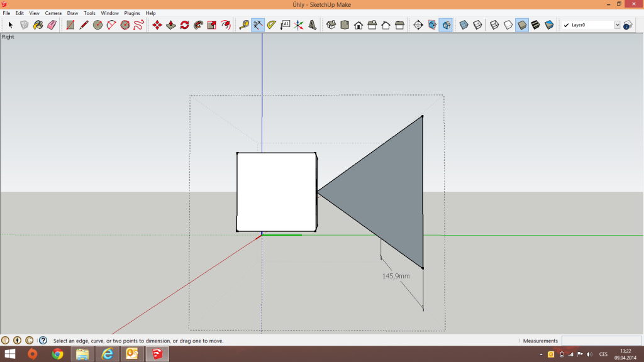Select the Circle drawing tool
Image resolution: width=644 pixels, height=362 pixels.
(97, 25)
